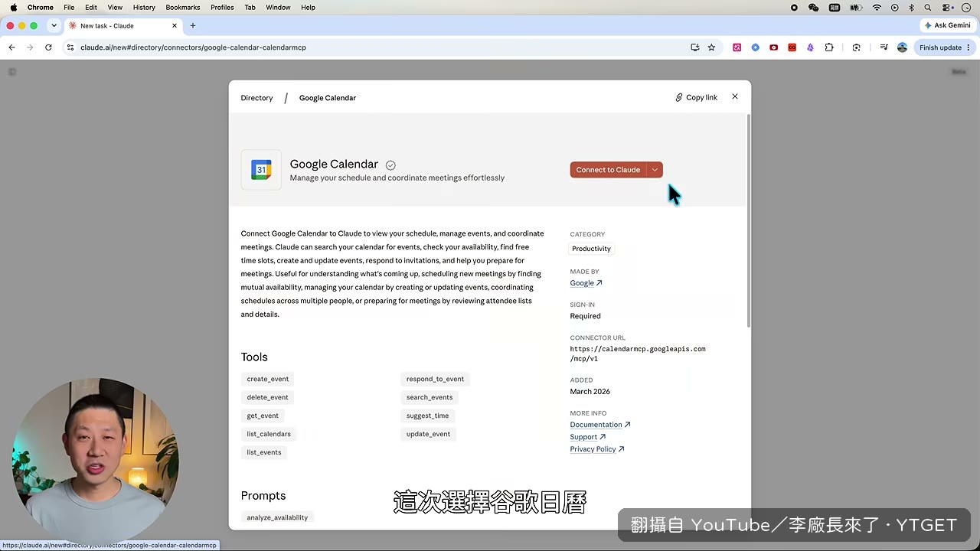
Task: Open the Documentation link
Action: 600,425
